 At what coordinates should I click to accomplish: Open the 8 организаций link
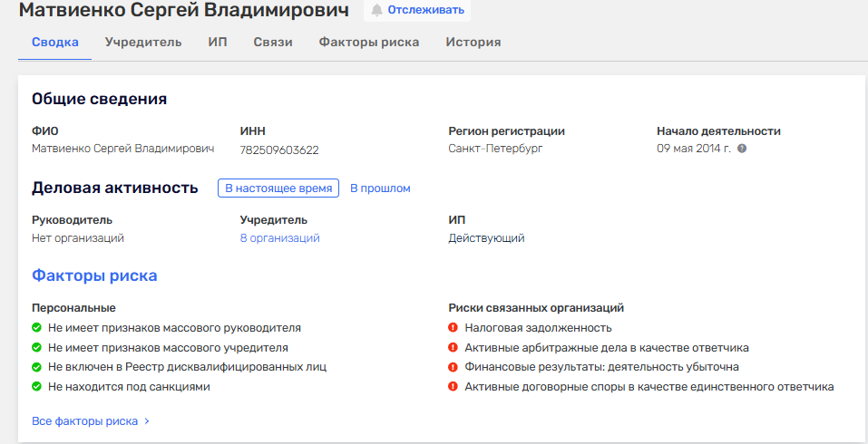(x=279, y=238)
